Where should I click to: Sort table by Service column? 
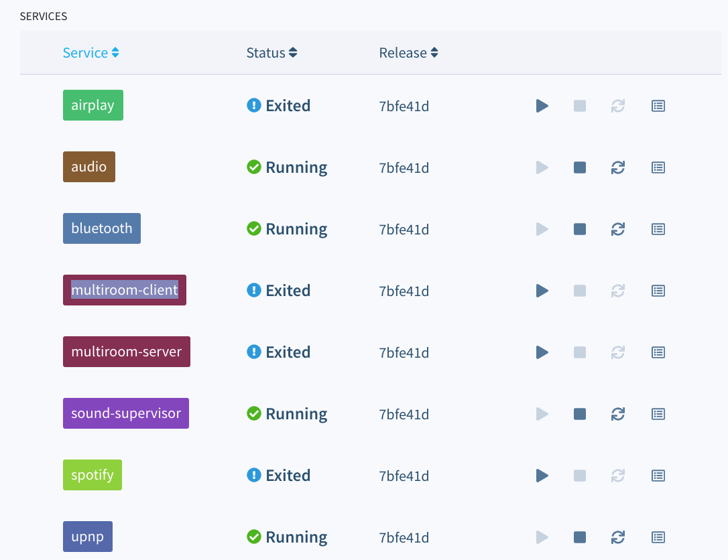91,53
